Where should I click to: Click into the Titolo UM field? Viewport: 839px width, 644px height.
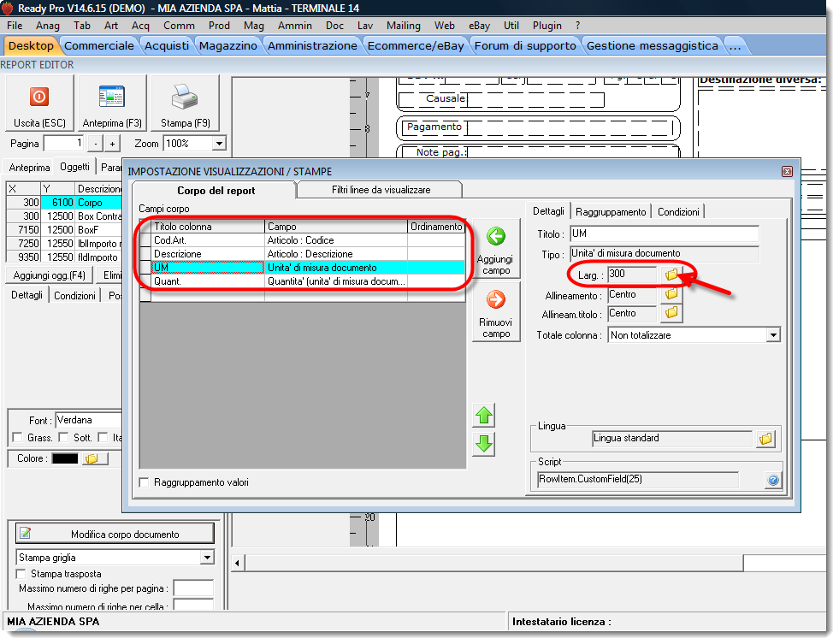[665, 233]
